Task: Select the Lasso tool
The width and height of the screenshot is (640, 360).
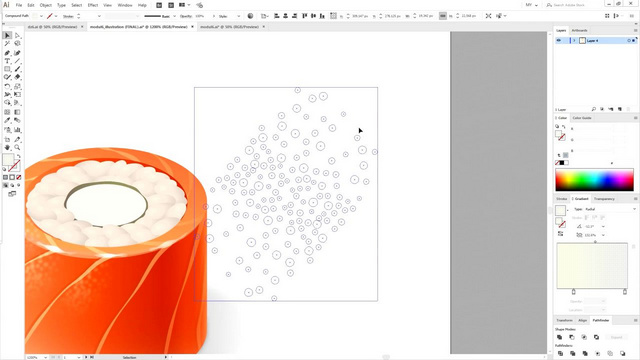Action: coord(17,43)
